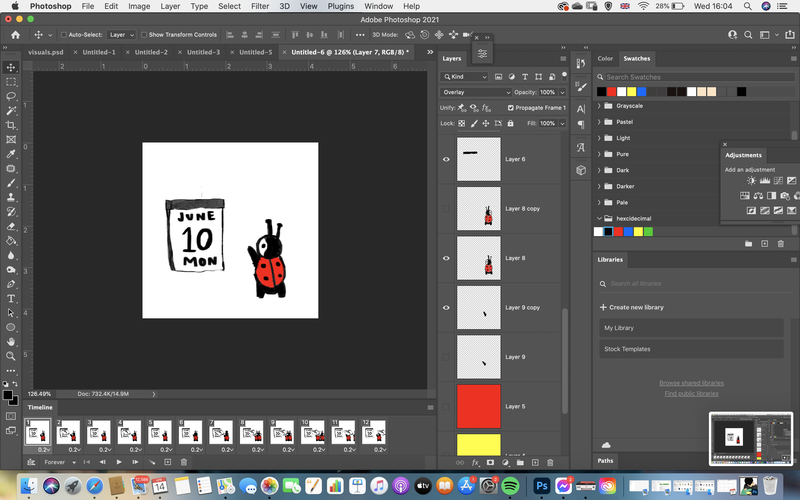Open the Overlay blend mode dropdown

click(475, 92)
